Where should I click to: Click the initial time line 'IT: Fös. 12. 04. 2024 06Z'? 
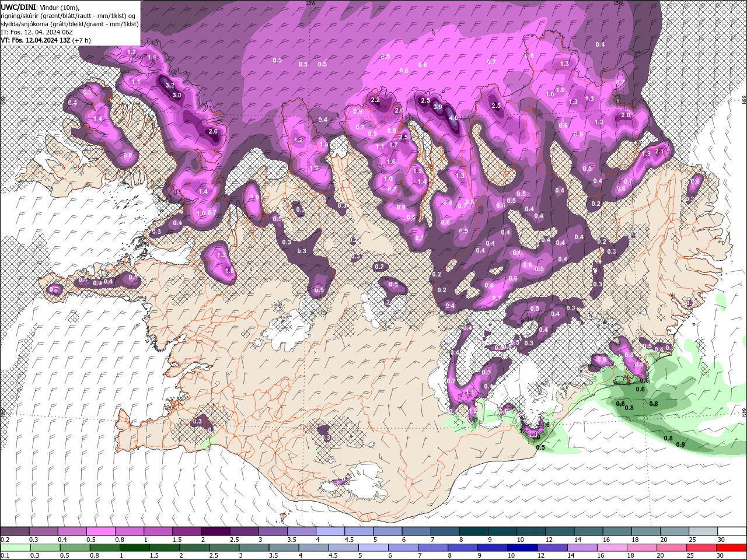[x=36, y=32]
